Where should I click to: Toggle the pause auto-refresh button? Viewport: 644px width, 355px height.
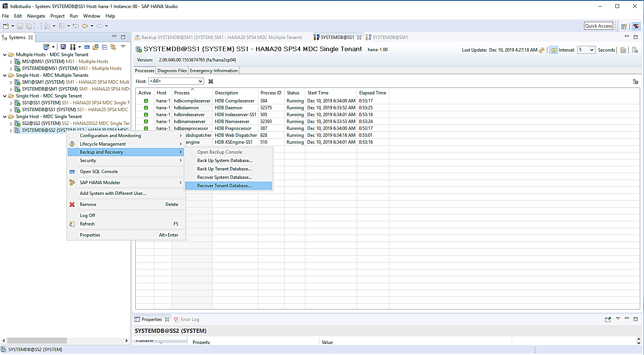tap(553, 50)
